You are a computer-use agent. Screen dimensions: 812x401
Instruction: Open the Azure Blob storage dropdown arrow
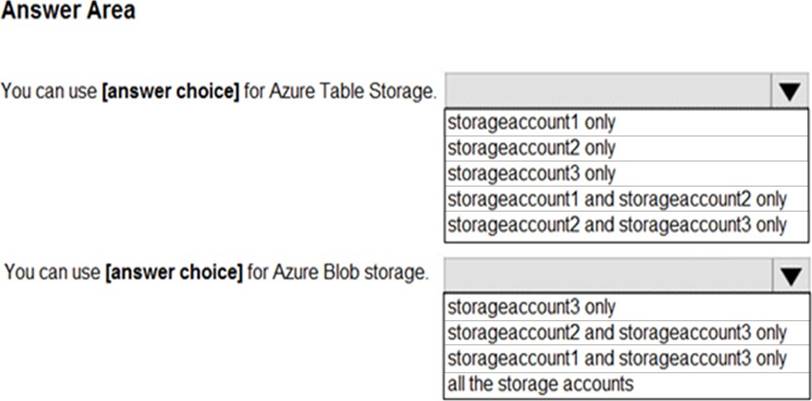coord(788,274)
